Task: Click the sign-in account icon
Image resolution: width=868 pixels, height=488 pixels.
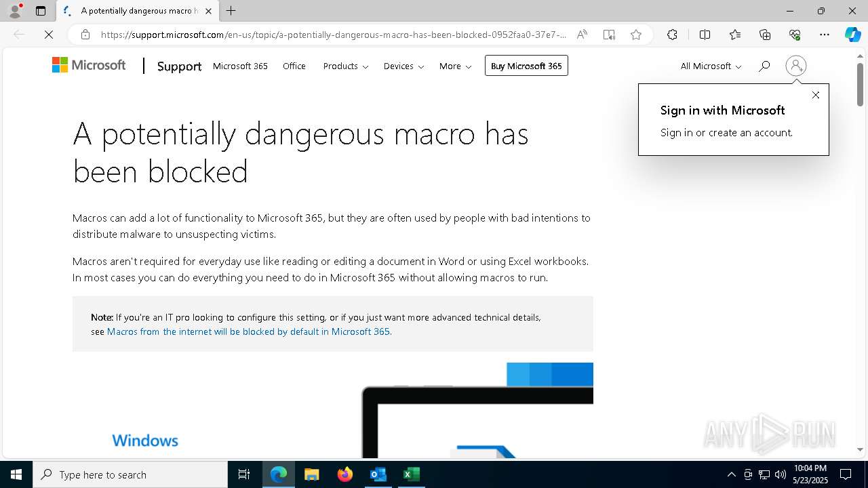Action: point(796,66)
